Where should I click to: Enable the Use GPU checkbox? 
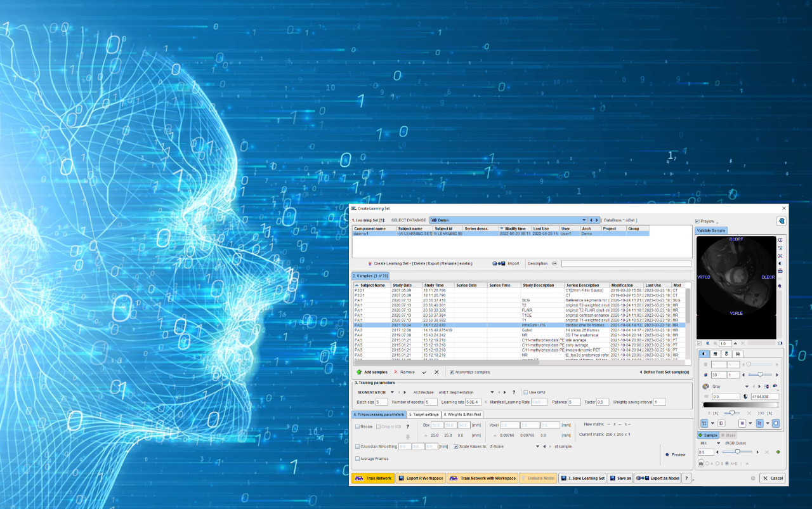525,392
